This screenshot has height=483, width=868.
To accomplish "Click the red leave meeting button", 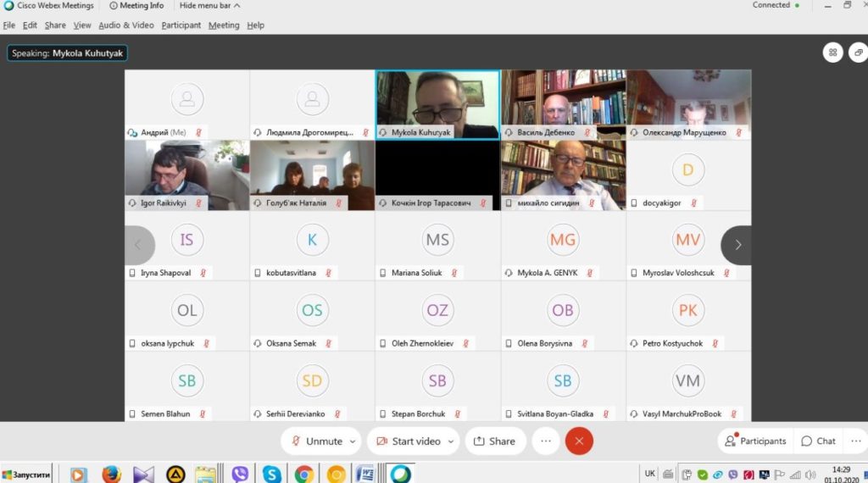I will point(579,441).
